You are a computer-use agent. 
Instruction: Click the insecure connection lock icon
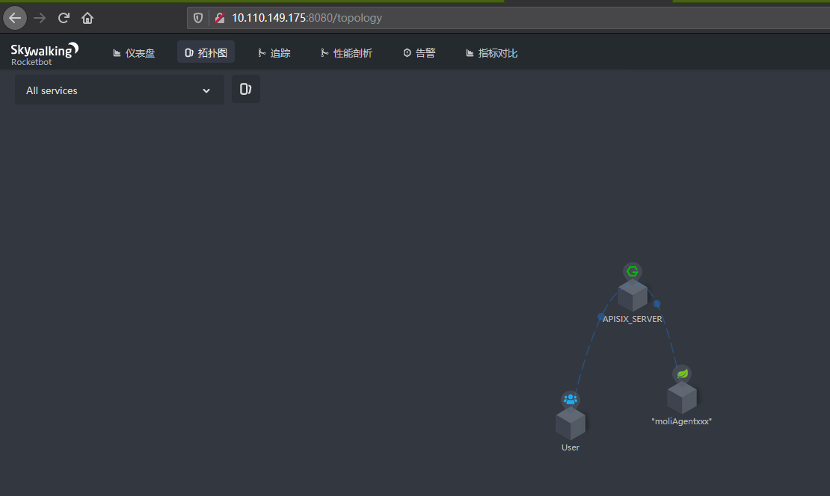click(219, 18)
